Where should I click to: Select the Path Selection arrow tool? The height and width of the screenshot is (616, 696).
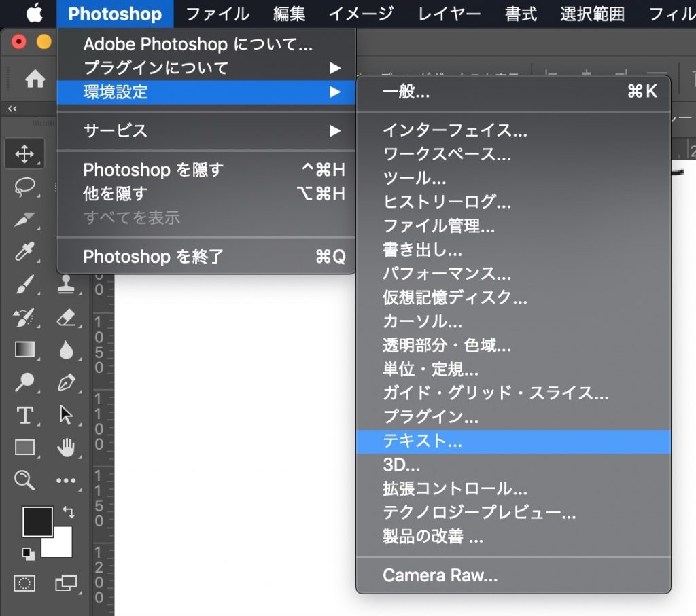(x=66, y=415)
